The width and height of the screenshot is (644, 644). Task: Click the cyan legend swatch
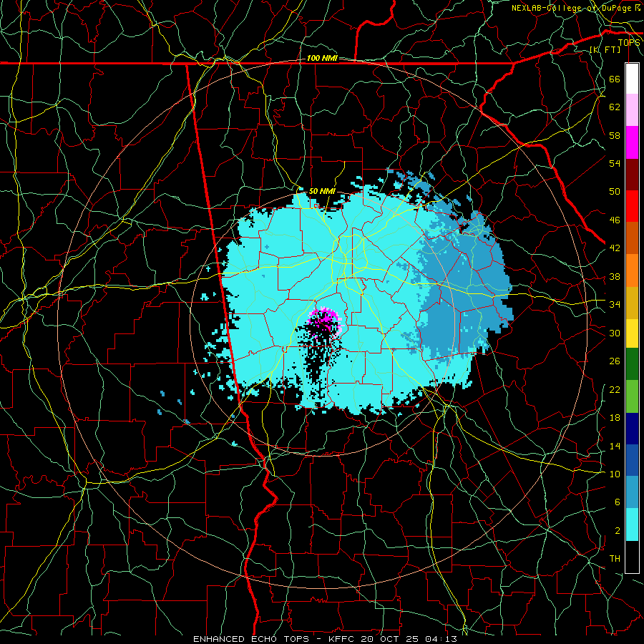[632, 525]
